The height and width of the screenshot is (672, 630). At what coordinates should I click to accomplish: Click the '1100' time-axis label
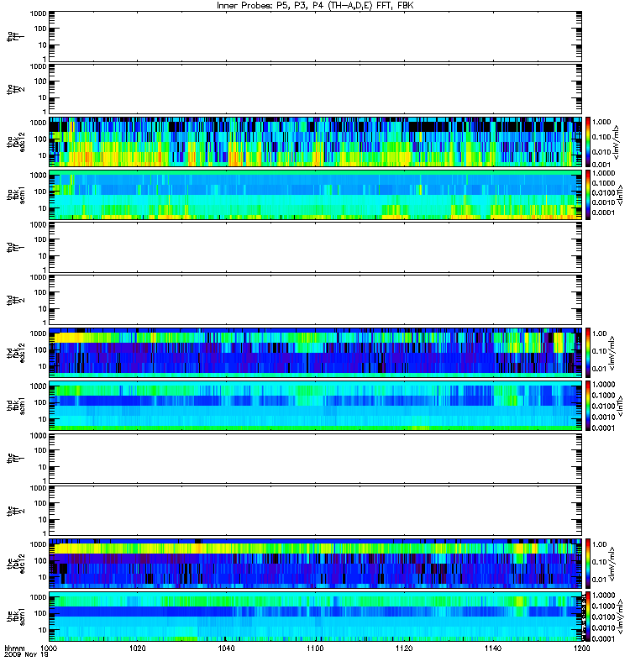[x=315, y=648]
